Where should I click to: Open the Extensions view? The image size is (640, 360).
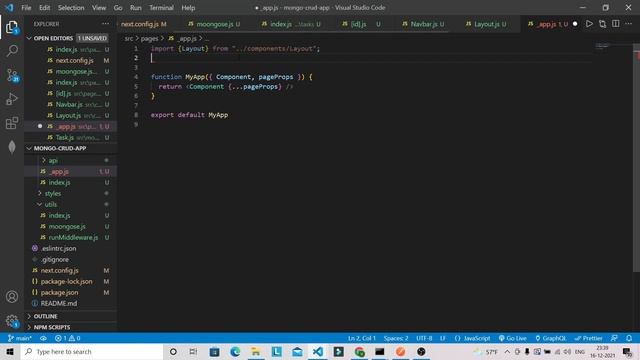point(12,123)
